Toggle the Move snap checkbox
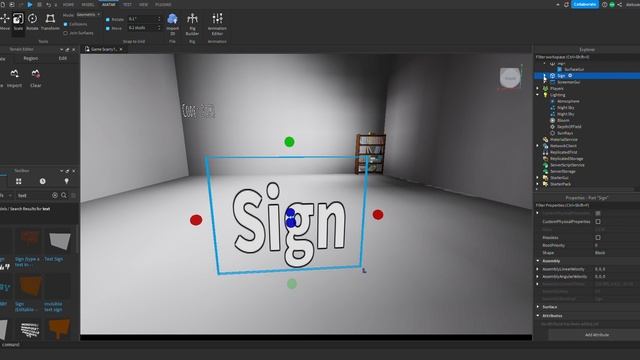Viewport: 640px width, 360px height. pyautogui.click(x=108, y=28)
